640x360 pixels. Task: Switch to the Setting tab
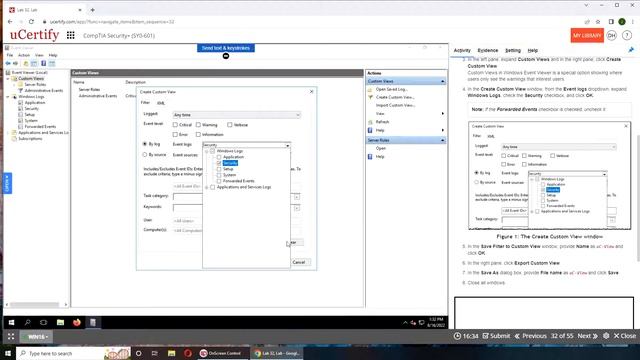513,50
